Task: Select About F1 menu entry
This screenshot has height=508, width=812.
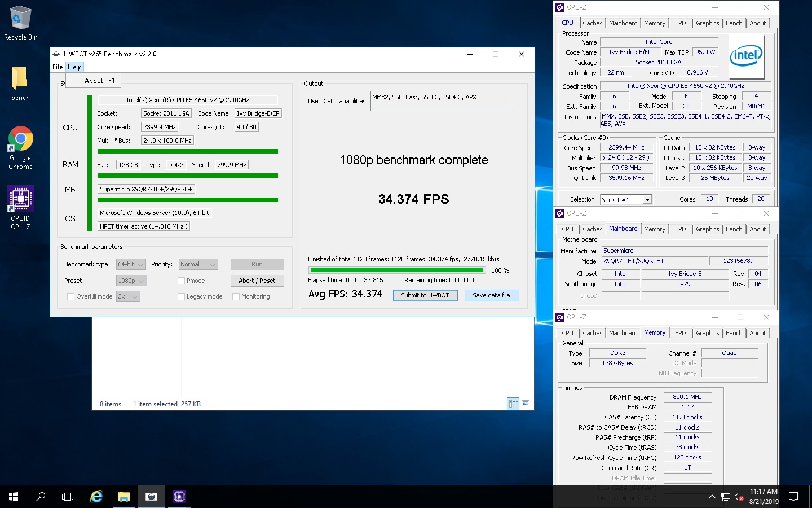Action: click(x=94, y=81)
